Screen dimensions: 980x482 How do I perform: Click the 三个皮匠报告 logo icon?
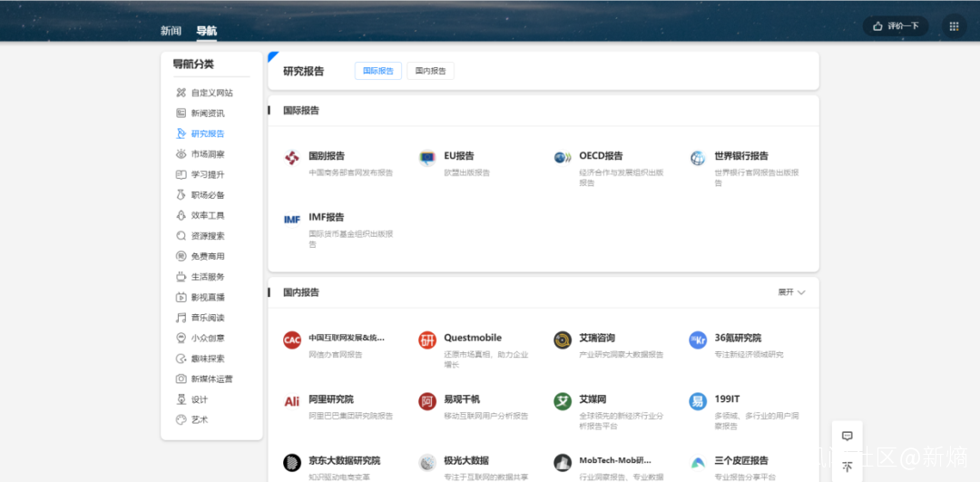698,463
